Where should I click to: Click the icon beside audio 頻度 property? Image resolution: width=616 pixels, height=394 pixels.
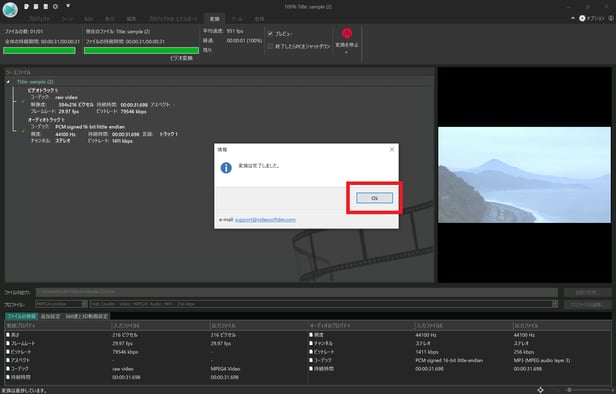[311, 335]
